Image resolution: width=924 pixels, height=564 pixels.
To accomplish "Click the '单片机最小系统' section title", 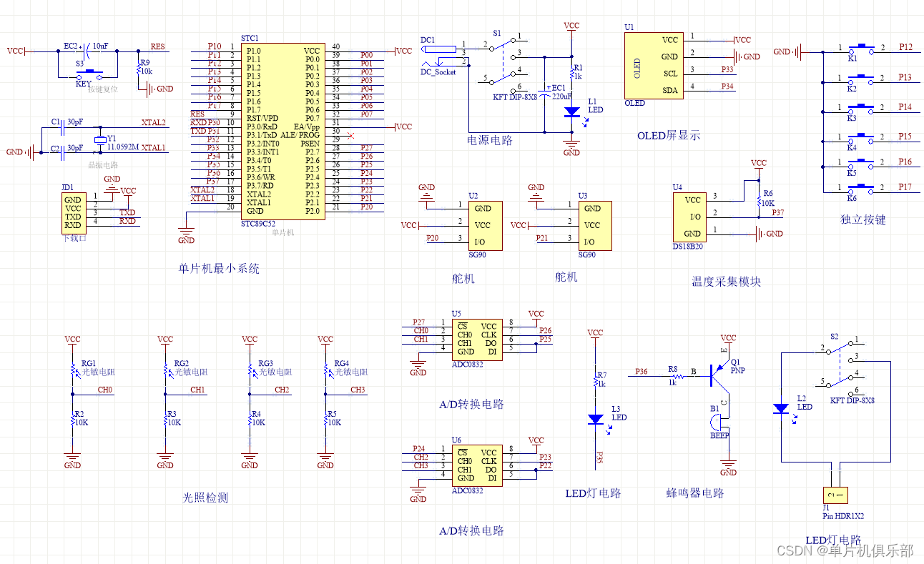I will [219, 269].
